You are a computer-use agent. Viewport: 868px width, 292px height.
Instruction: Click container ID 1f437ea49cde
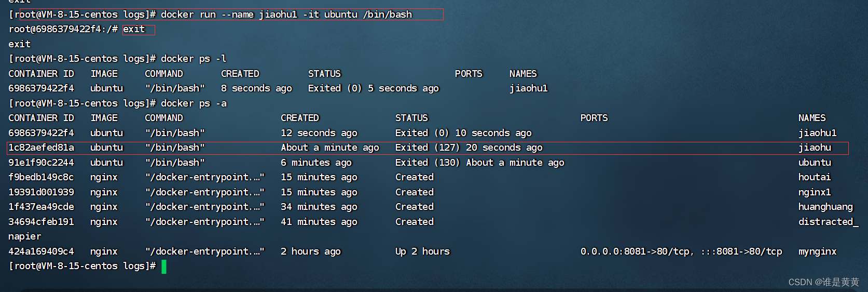[x=42, y=207]
